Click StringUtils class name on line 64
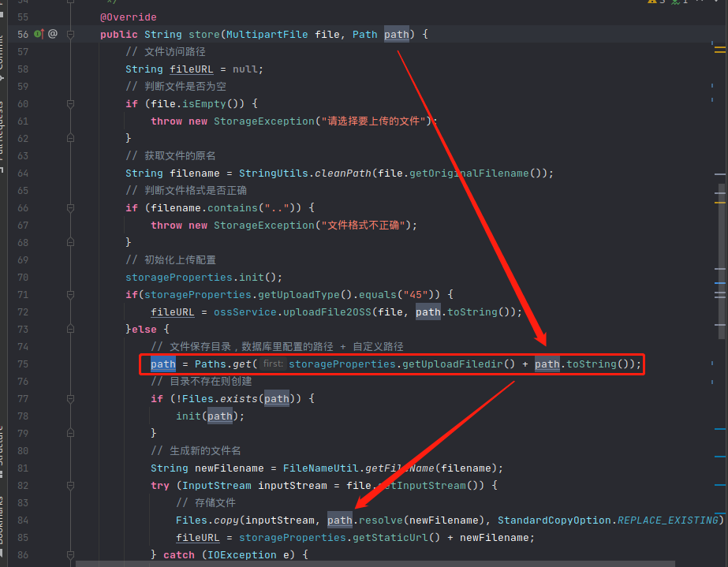This screenshot has width=728, height=567. (x=274, y=173)
